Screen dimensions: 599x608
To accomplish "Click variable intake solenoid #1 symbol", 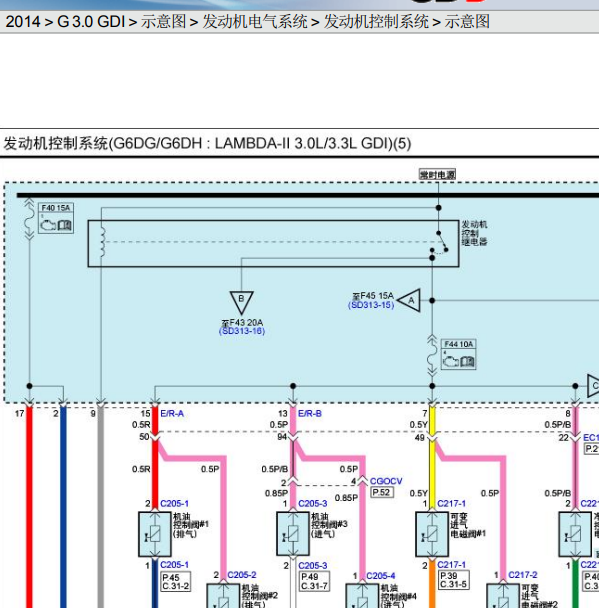I will click(x=432, y=534).
